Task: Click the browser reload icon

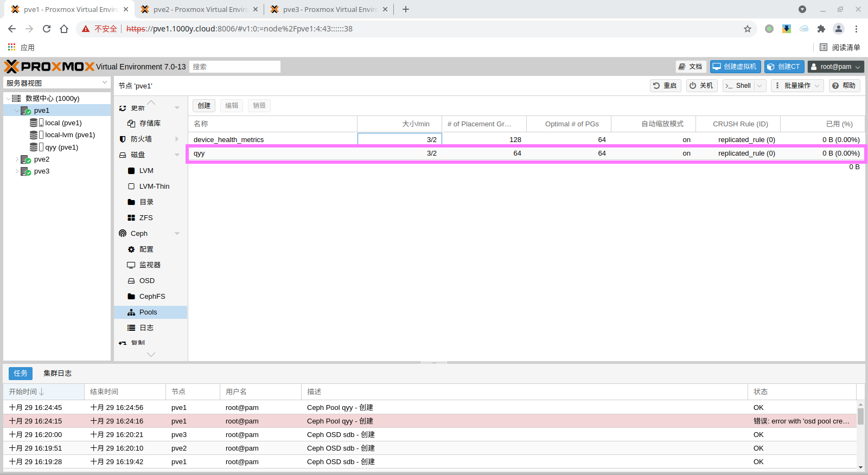Action: pos(47,29)
